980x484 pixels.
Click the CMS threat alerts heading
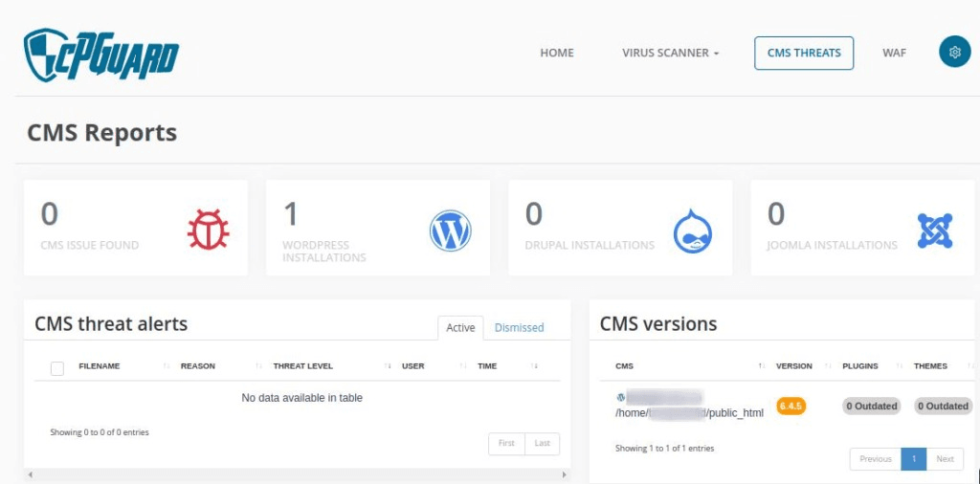111,324
